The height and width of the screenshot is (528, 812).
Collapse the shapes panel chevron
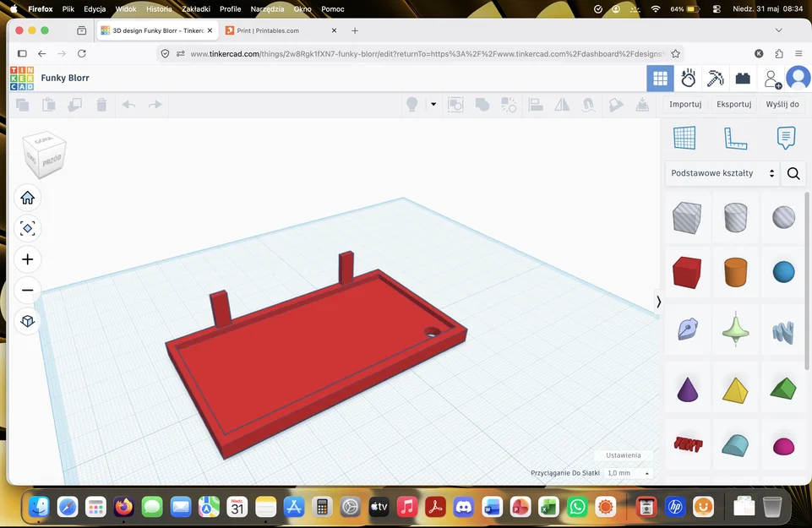click(x=658, y=302)
